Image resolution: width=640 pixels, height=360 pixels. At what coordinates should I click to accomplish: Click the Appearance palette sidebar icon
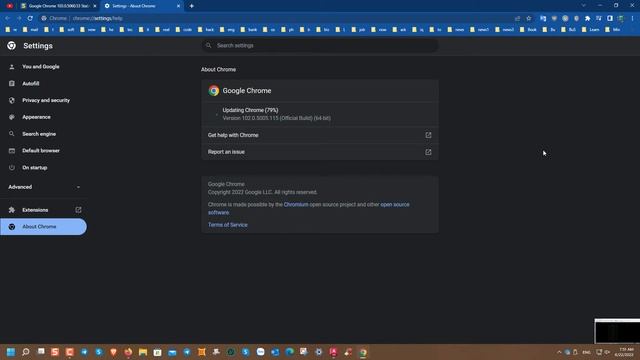[x=12, y=117]
